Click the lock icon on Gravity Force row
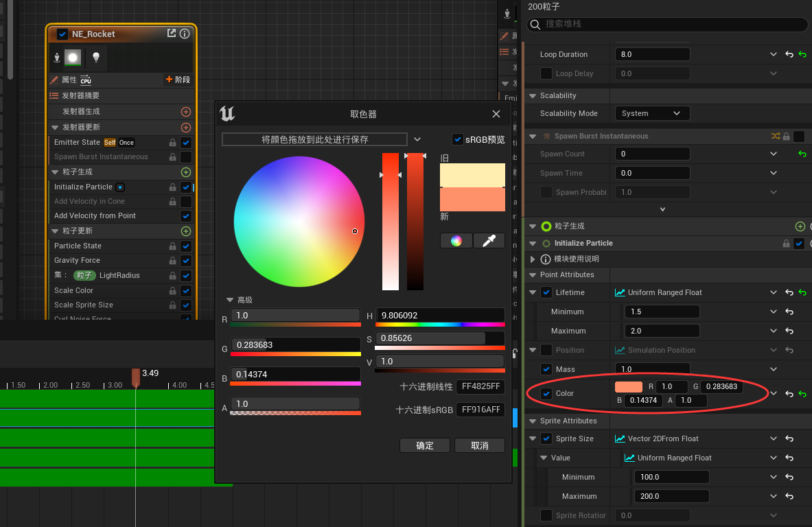The height and width of the screenshot is (527, 812). tap(172, 260)
